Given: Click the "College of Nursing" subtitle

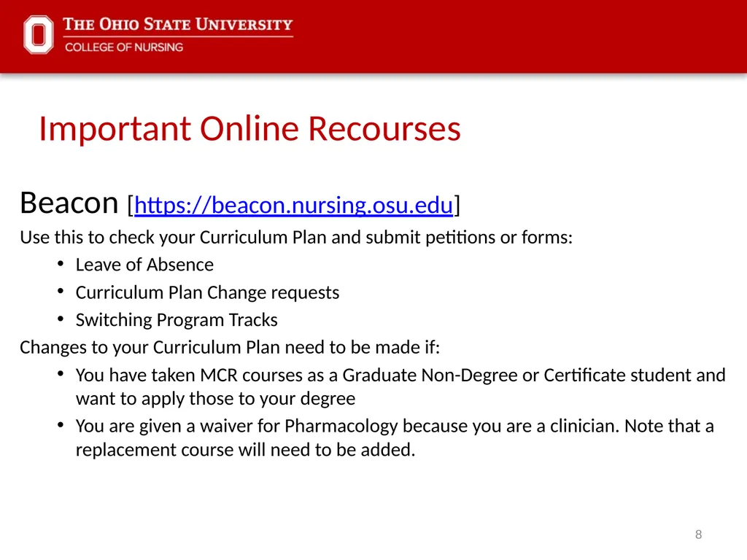Looking at the screenshot, I should point(124,47).
